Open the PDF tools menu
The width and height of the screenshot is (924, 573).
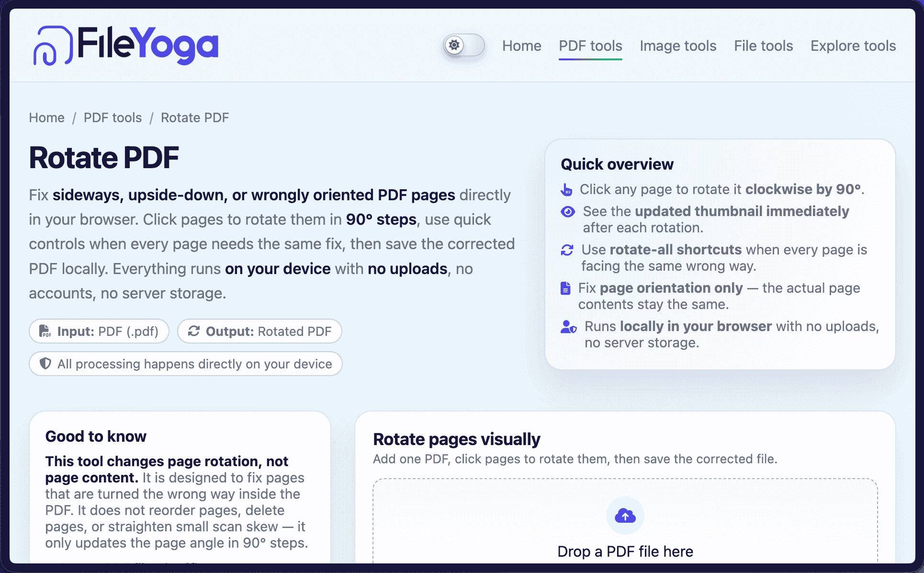590,46
